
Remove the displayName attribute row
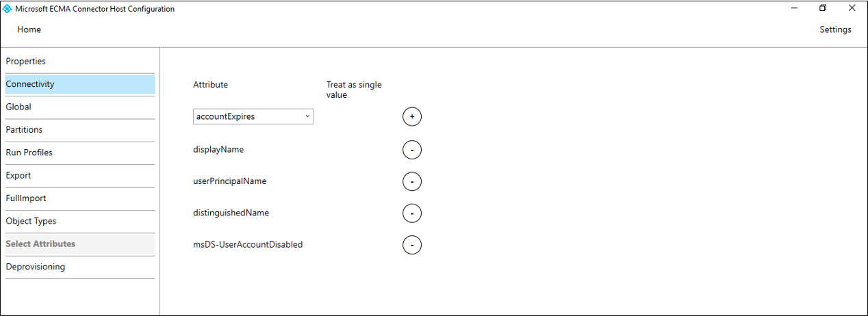(x=412, y=150)
